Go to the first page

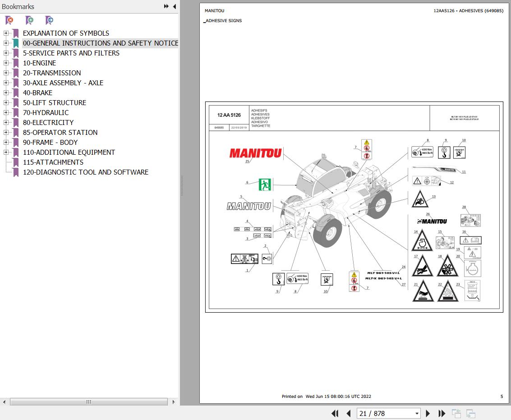pyautogui.click(x=335, y=414)
